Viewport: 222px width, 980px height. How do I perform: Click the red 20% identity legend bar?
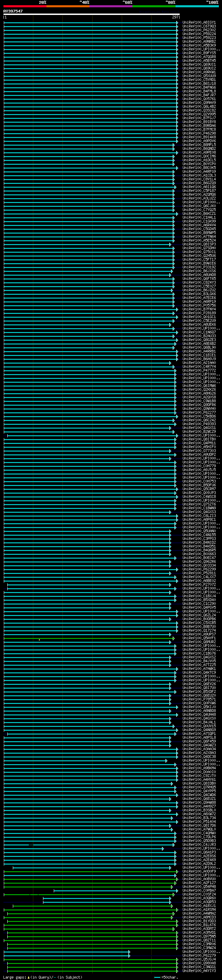pyautogui.click(x=25, y=6)
